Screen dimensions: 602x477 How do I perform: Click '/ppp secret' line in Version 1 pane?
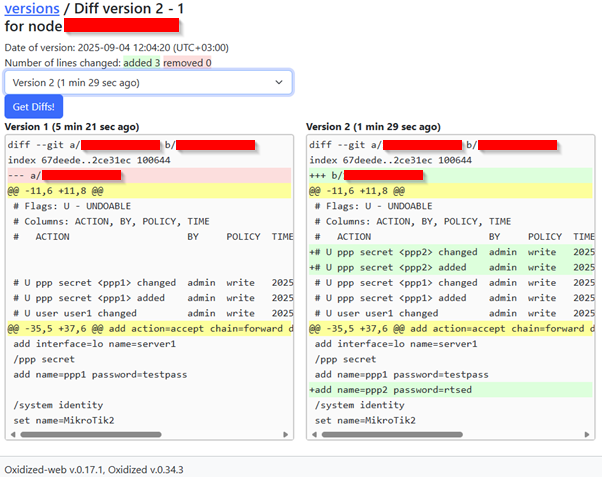[44, 359]
